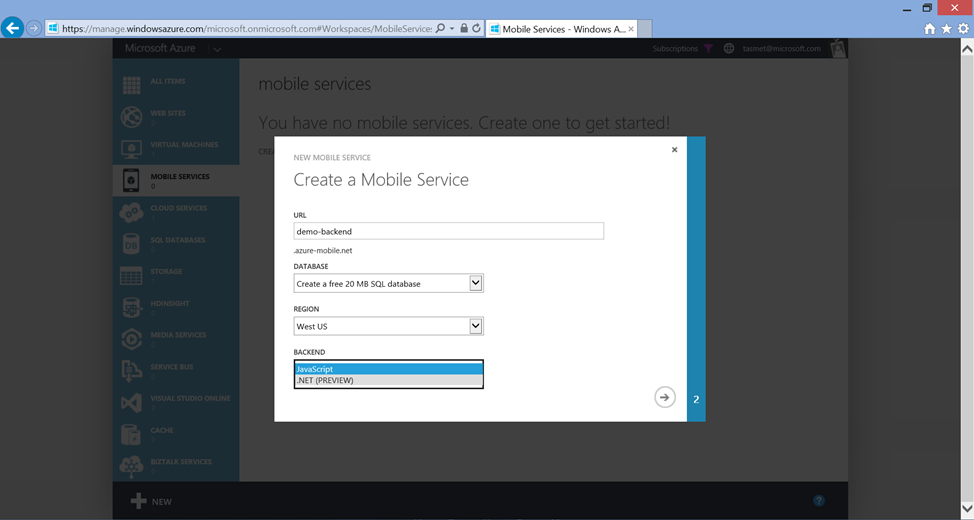Open the free 20 MB SQL database combo
Viewport: 974px width, 520px height.
(x=388, y=283)
